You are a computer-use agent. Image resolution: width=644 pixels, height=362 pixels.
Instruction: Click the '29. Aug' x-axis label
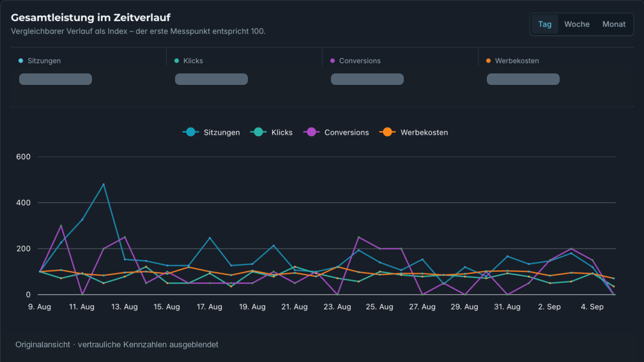[x=464, y=306]
